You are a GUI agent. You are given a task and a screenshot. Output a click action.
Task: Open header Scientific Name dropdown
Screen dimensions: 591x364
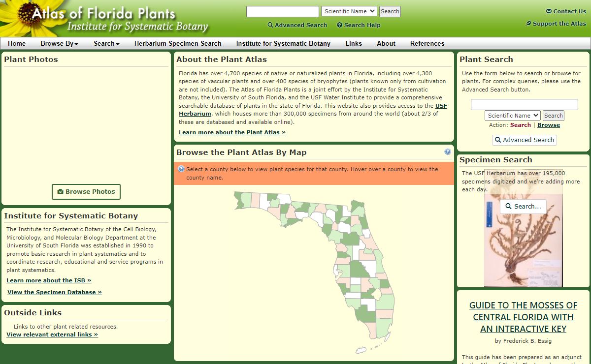(x=349, y=11)
